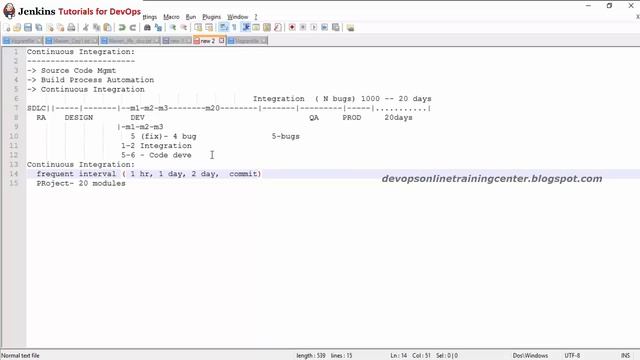Start macro recording with red Record icon
Screen dimensions: 640x360
click(x=292, y=28)
